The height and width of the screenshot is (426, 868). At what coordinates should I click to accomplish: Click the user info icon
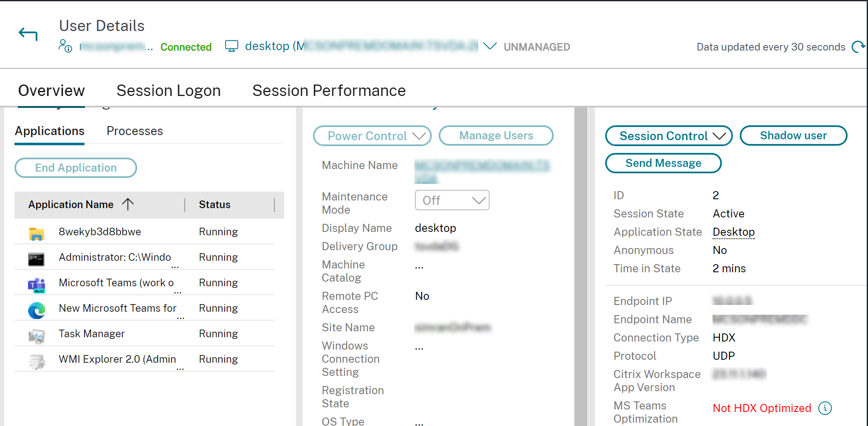click(65, 46)
